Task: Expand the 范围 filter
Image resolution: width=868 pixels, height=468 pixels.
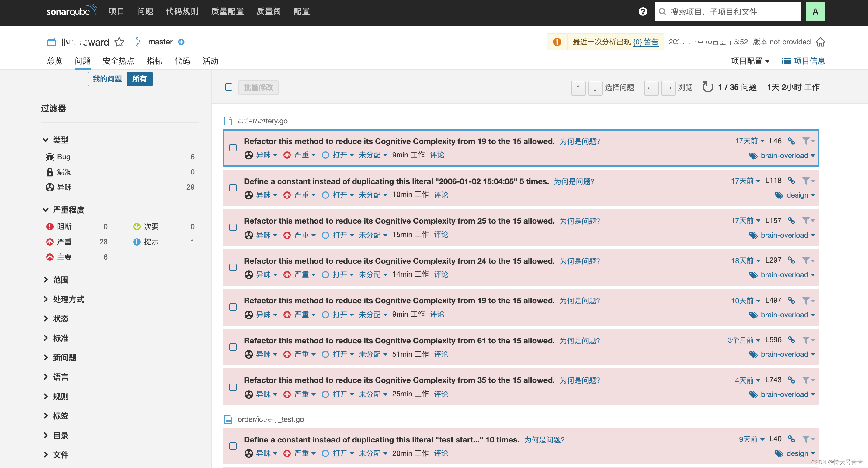Action: 56,280
